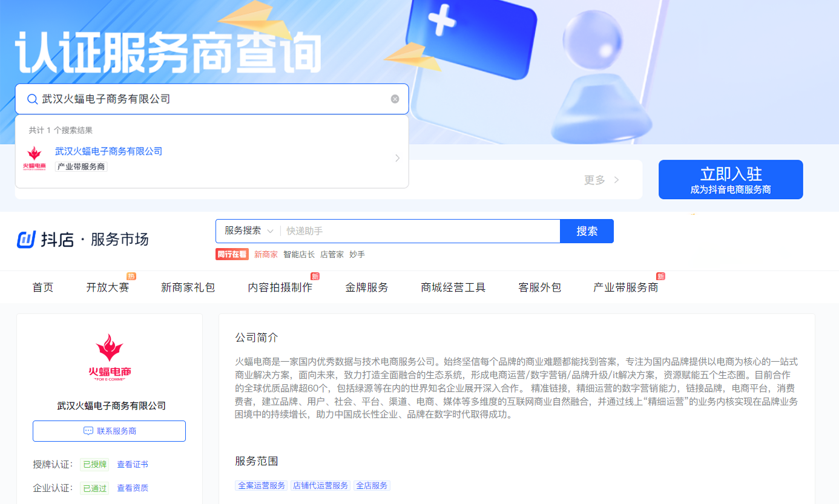Open the 服务搜索 dropdown
839x504 pixels.
pyautogui.click(x=249, y=231)
